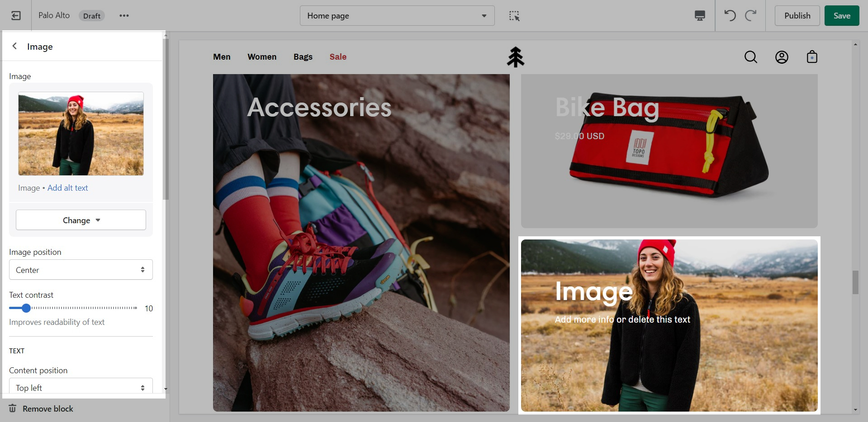Open the Content position Top left dropdown
Screen dimensions: 868x422
(x=81, y=387)
